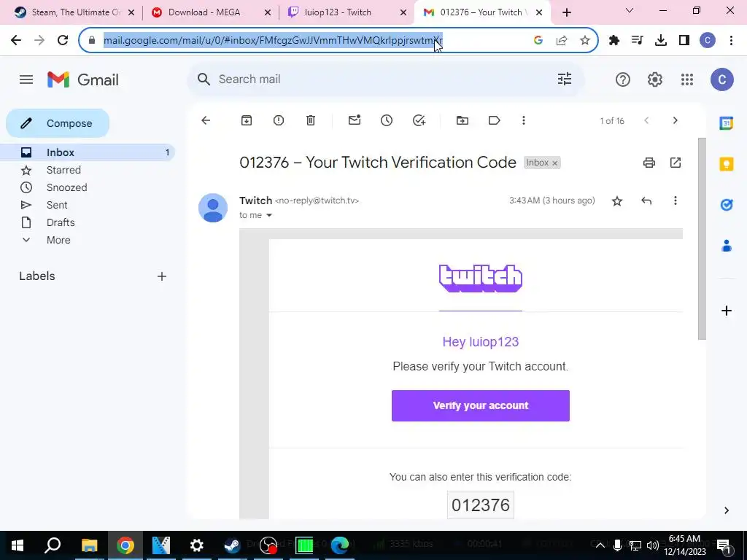Get add-ons plus icon in side panel

(x=726, y=311)
